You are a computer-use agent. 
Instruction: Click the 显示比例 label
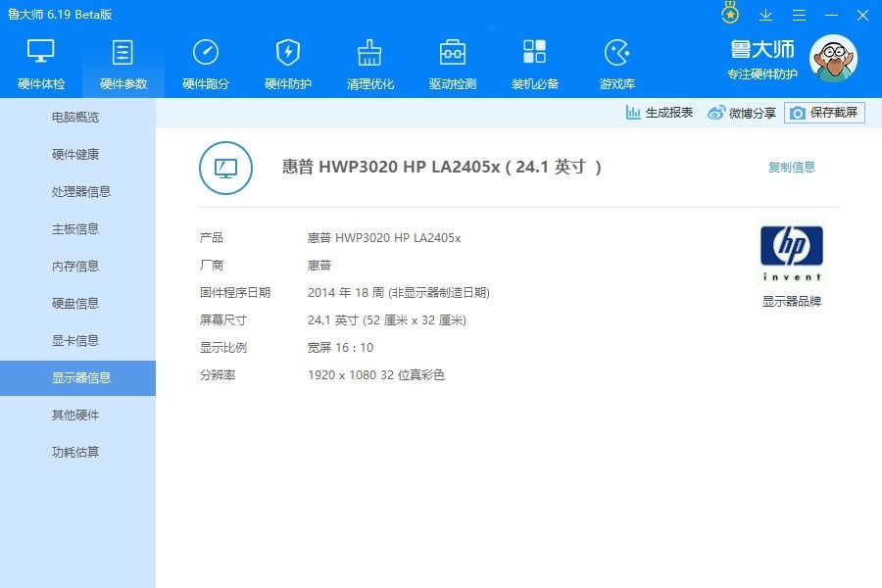(x=223, y=348)
